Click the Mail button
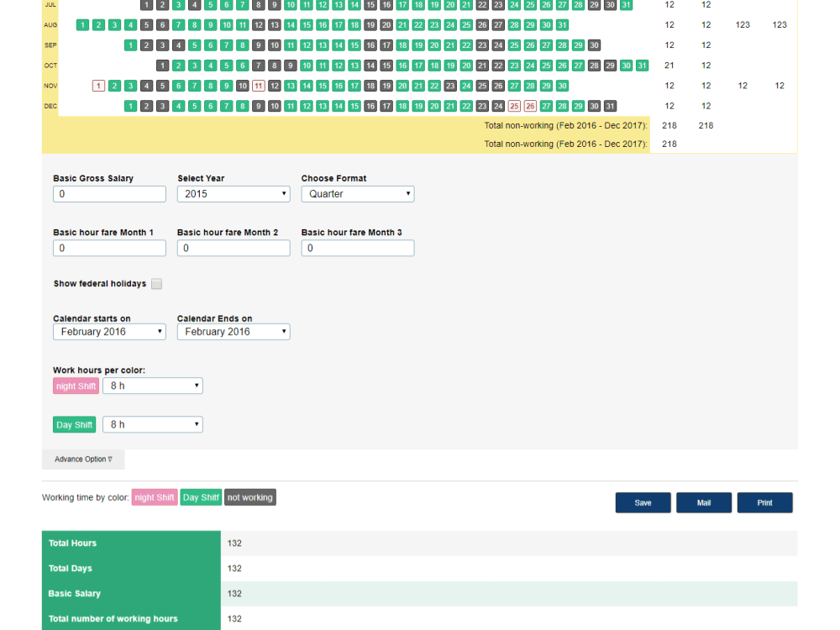840x630 pixels. (704, 502)
